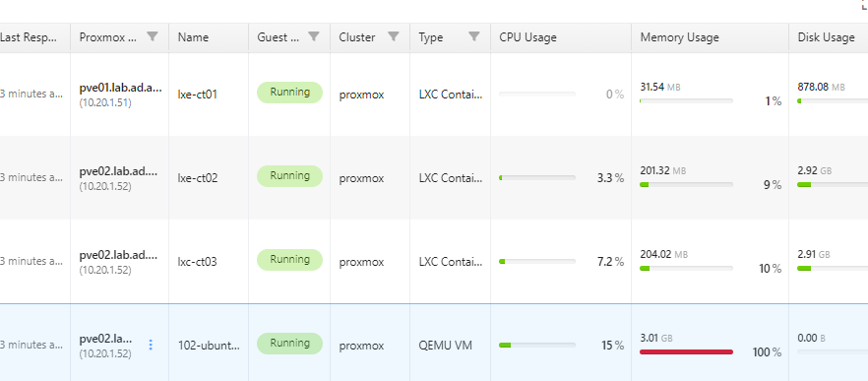Select lxe-ct01 name cell

point(197,95)
